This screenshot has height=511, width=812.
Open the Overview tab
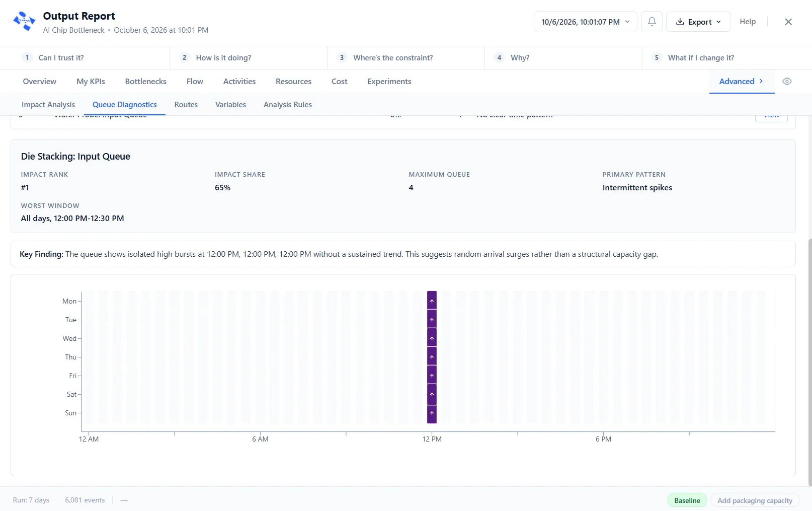click(40, 82)
